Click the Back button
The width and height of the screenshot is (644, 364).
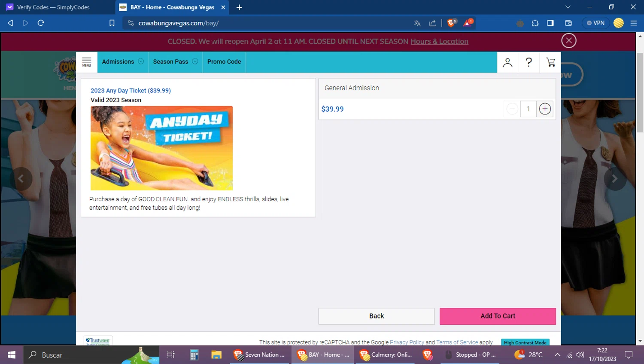point(377,316)
